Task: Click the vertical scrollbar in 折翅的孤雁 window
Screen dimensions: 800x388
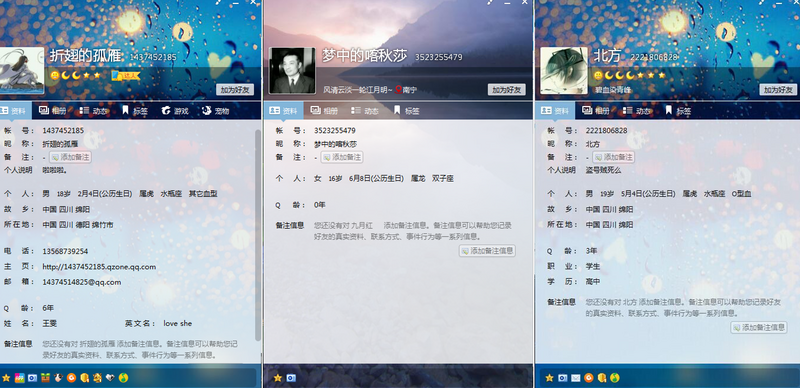Action: [258, 235]
